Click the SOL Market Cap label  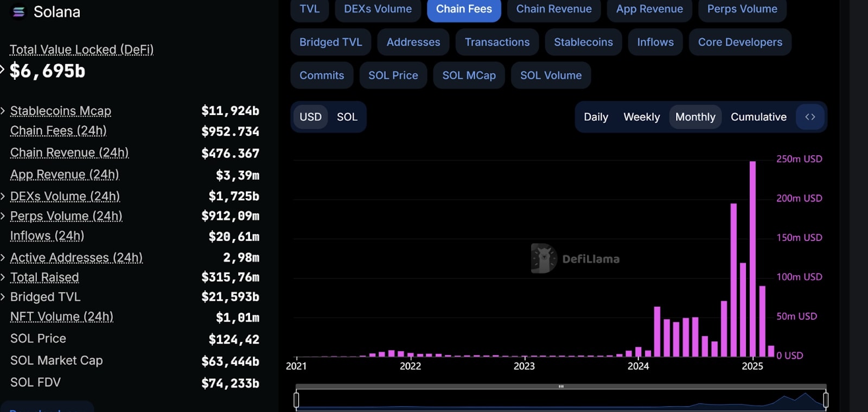click(56, 360)
